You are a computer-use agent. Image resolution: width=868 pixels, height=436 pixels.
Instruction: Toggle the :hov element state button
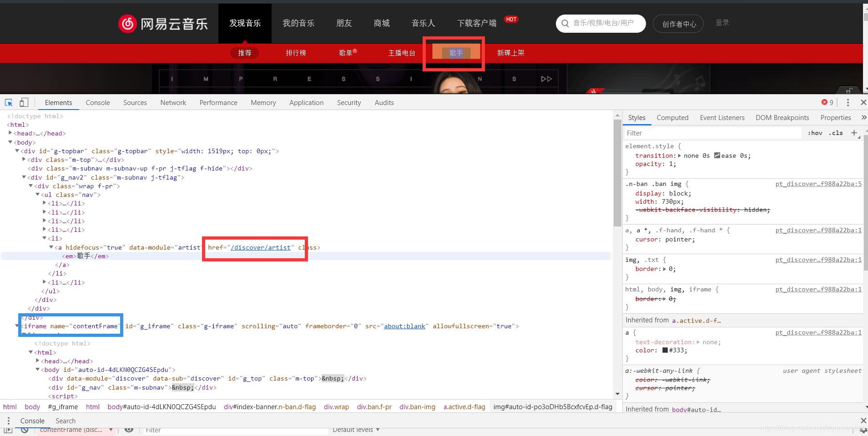[815, 133]
